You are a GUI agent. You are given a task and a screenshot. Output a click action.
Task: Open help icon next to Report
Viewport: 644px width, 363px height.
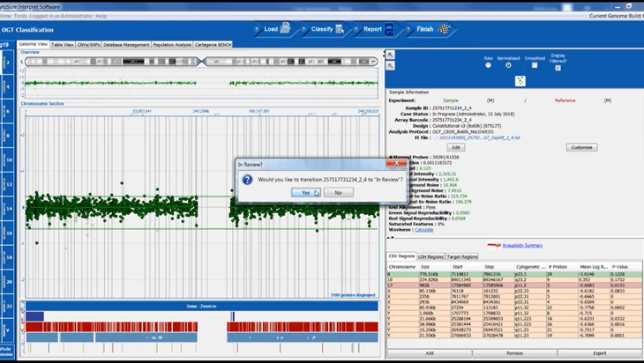pos(356,29)
